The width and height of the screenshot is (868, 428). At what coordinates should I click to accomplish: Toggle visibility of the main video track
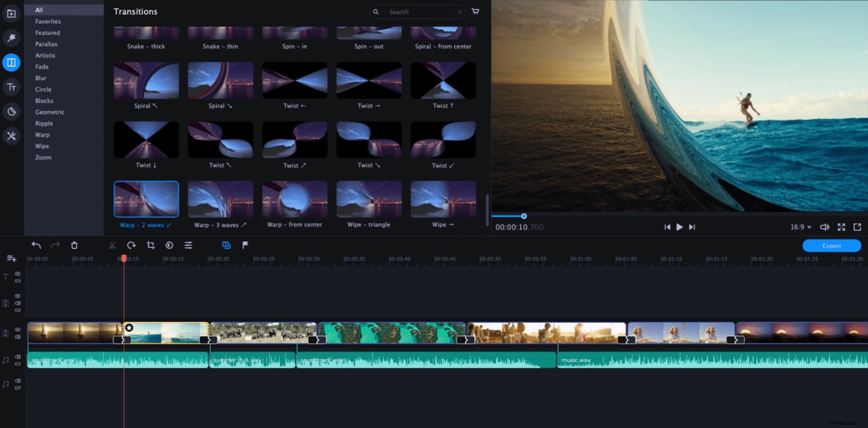tap(18, 330)
